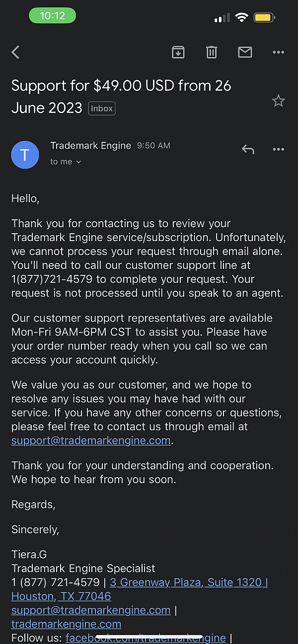Expand recipient details next to 'to me'
298x644 pixels.
(x=78, y=162)
